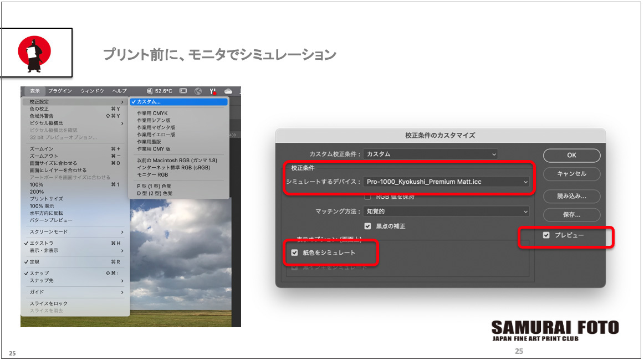Expand the スクリーンモード submenu
The image size is (644, 361).
(x=75, y=232)
